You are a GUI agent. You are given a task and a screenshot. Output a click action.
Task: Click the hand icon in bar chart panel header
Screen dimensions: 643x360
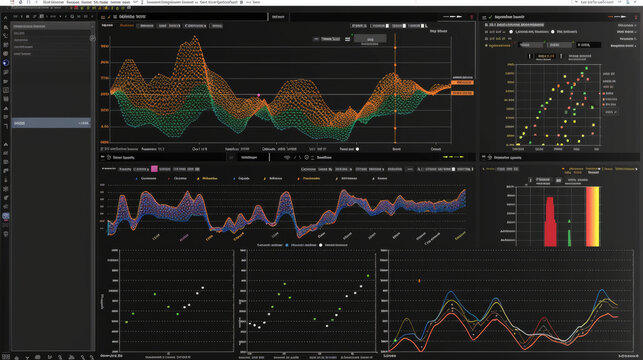point(490,157)
